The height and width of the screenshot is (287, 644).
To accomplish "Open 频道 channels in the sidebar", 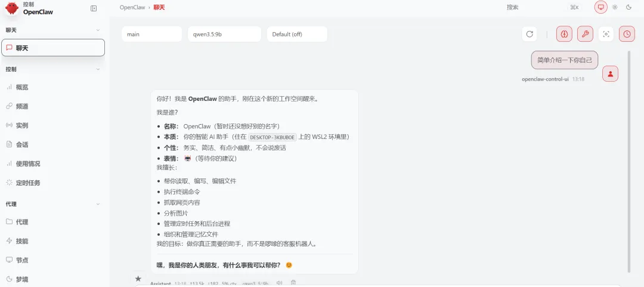I will [53, 106].
